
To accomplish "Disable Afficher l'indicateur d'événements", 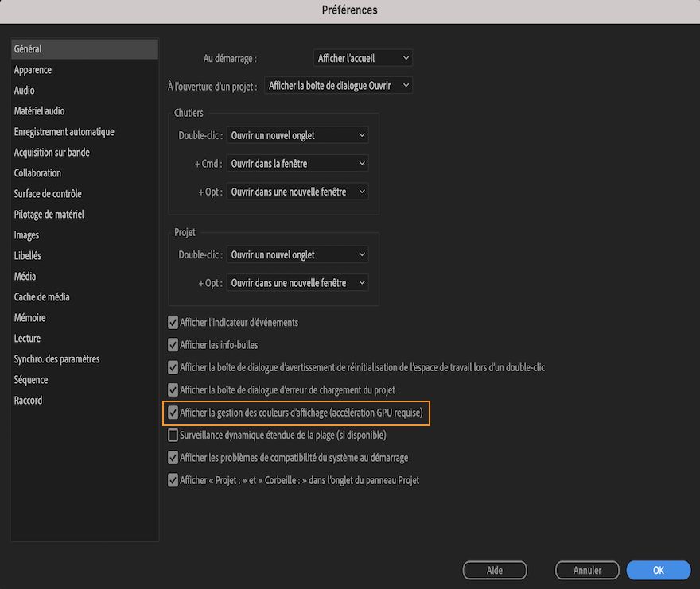I will 173,322.
